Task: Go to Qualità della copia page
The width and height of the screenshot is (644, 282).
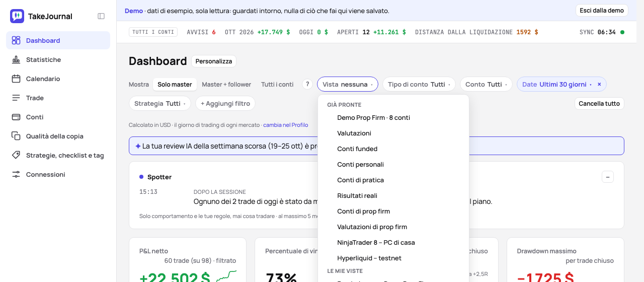Action: [x=58, y=136]
